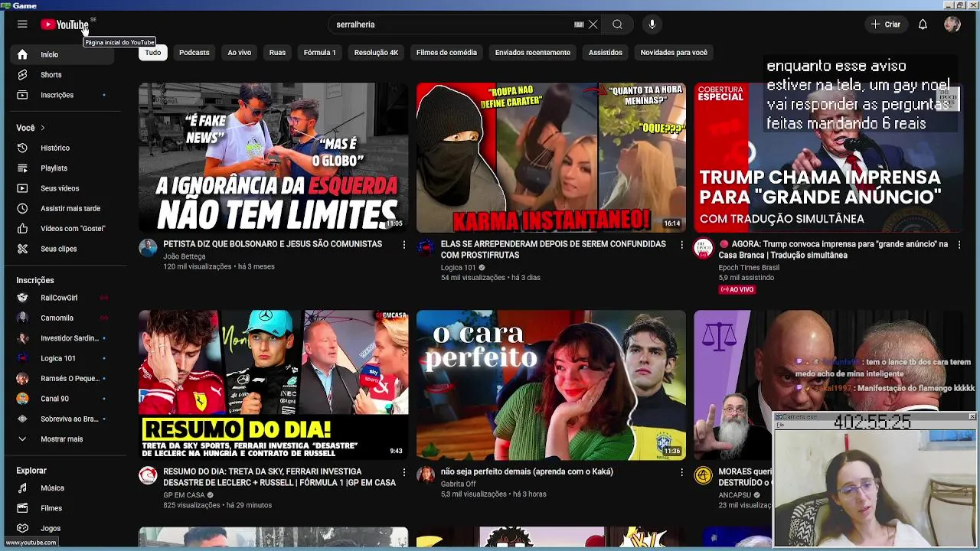Open more options for Resumo do dia video
This screenshot has width=980, height=551.
point(403,473)
